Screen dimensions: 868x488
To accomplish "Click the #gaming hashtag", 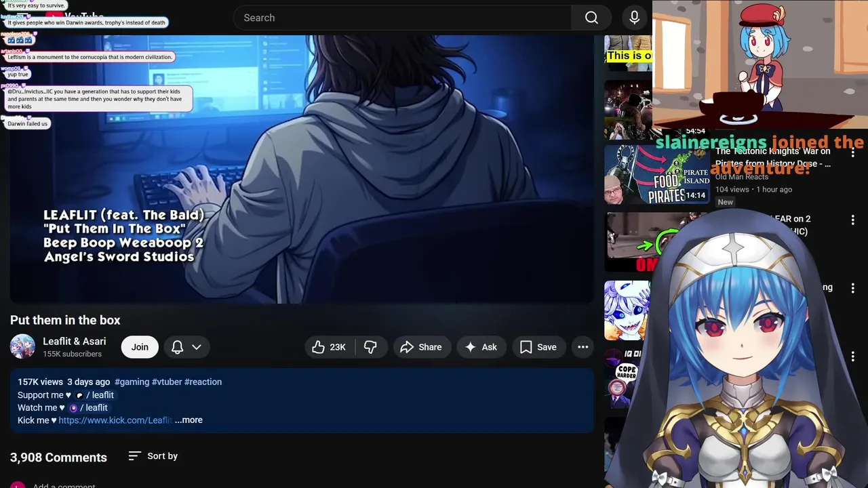I will tap(132, 382).
